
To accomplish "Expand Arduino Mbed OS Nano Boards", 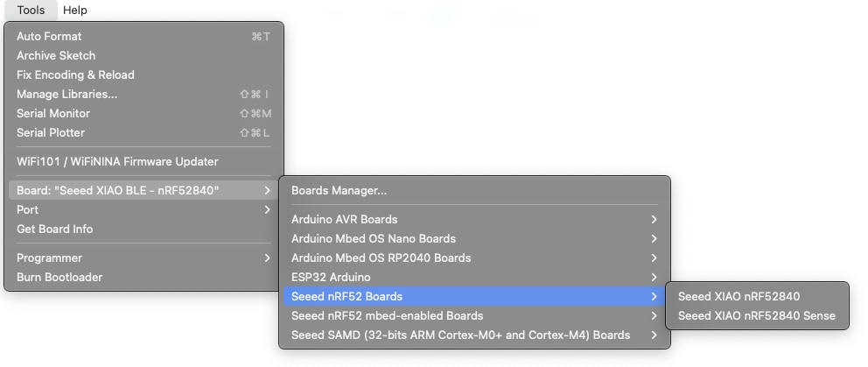I will pyautogui.click(x=474, y=239).
